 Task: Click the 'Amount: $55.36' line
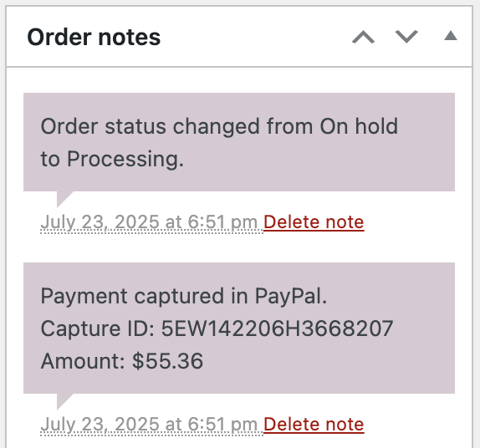click(122, 361)
